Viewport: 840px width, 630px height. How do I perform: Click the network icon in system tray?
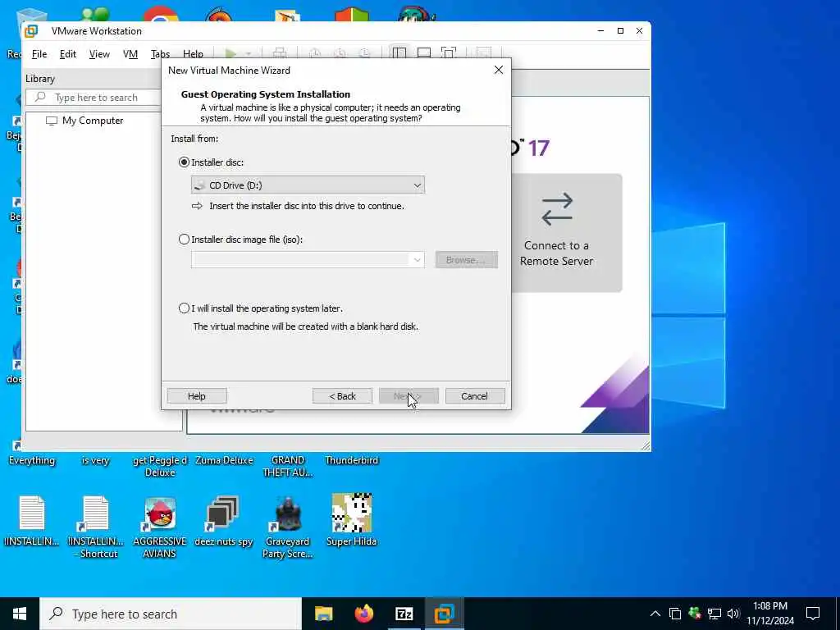click(714, 614)
